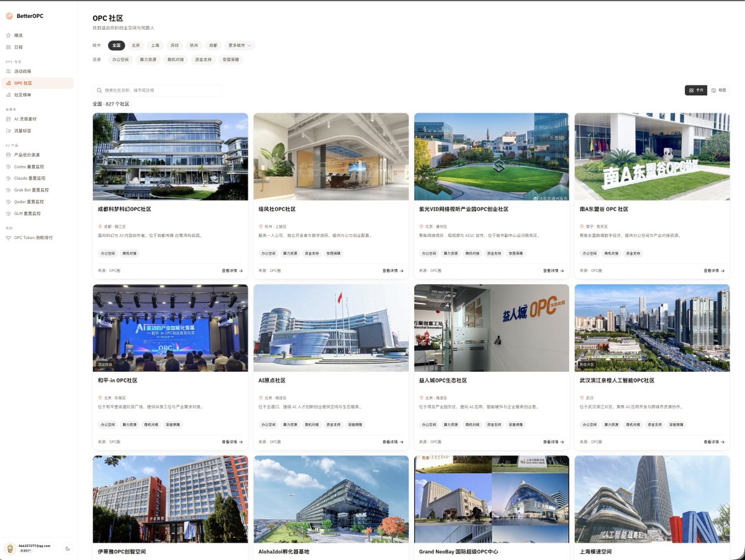
Task: Open the 流量标签 sidebar item
Action: tap(38, 130)
